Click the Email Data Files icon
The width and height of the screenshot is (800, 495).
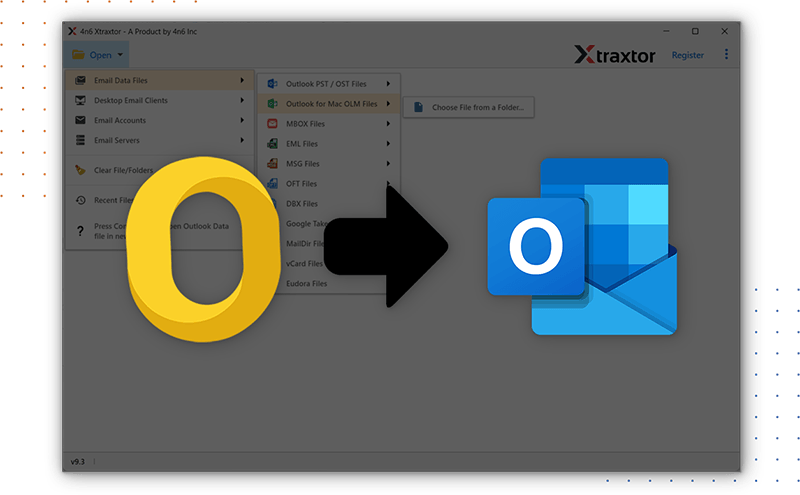pos(80,80)
